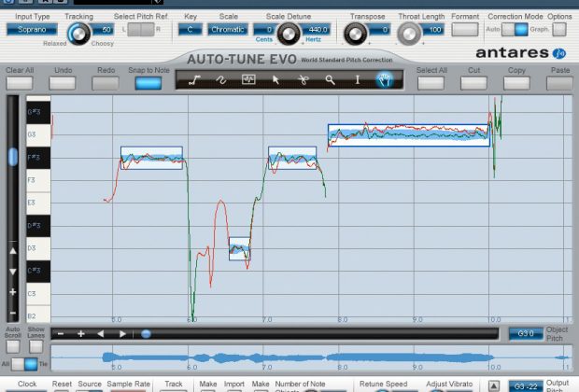Screen dimensions: 579x392
Task: Open the Soprano Input Type dropdown
Action: point(32,29)
